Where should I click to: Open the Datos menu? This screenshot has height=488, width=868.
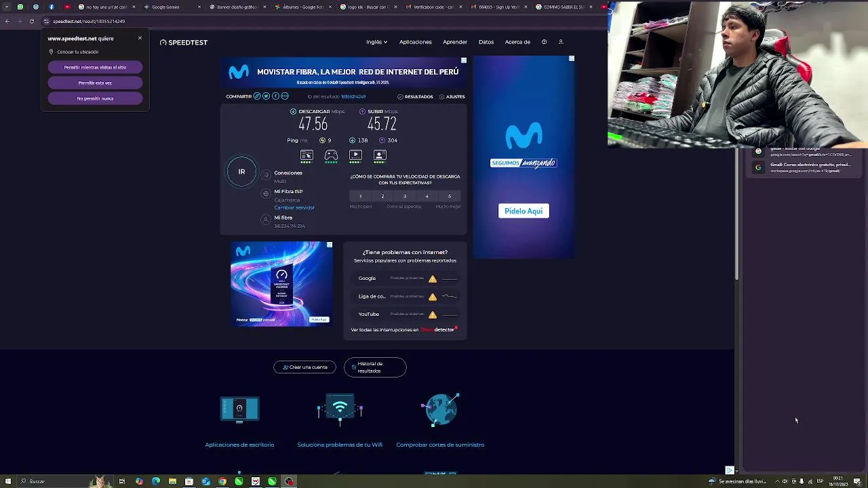tap(486, 42)
